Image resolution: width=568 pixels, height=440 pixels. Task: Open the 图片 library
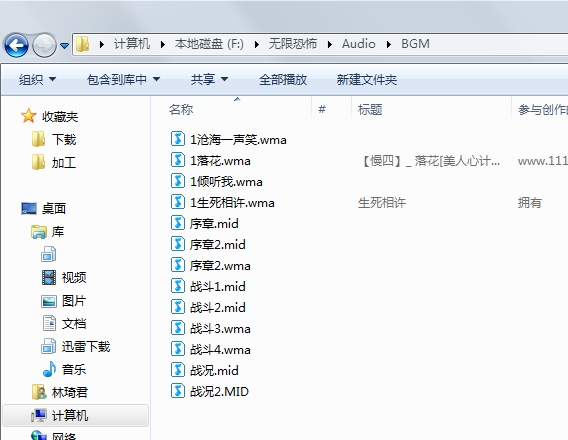click(x=64, y=301)
